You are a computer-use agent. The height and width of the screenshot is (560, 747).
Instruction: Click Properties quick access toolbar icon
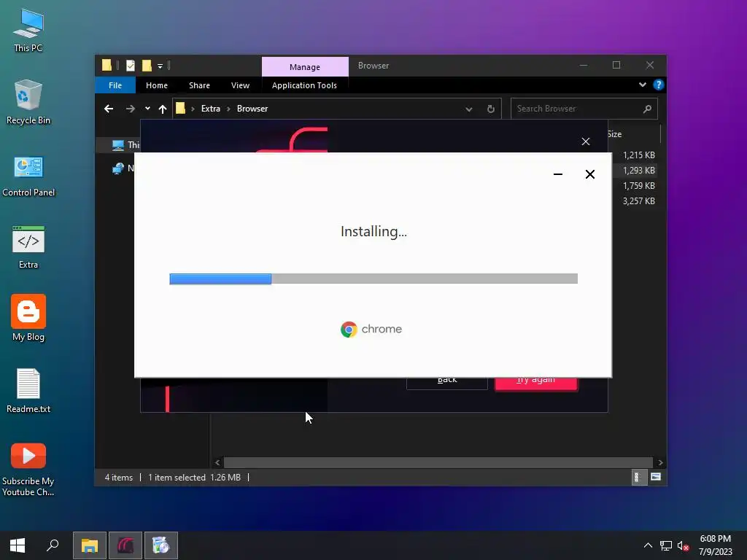click(130, 66)
